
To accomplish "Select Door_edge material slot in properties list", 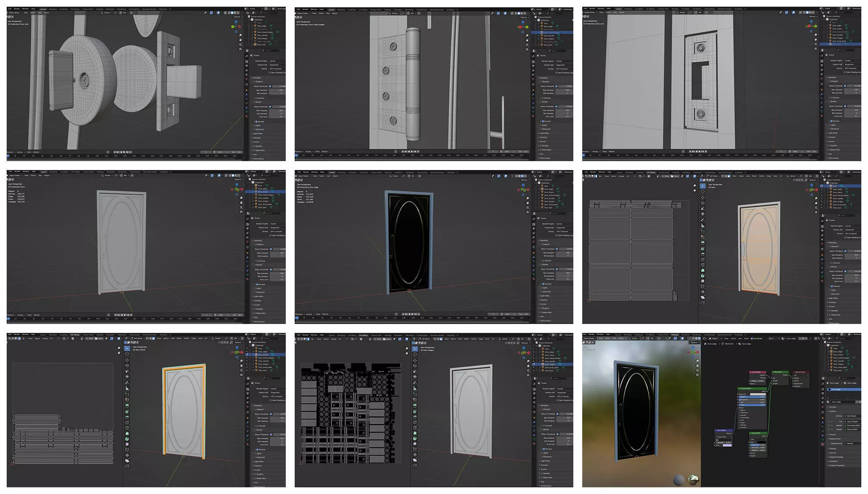I will coord(837,389).
